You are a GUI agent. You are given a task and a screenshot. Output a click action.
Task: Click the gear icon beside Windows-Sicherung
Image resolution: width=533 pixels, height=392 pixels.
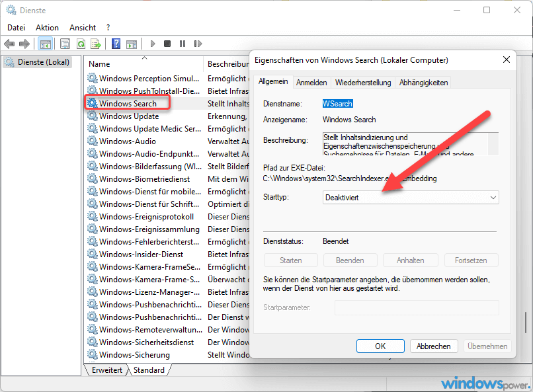click(92, 354)
